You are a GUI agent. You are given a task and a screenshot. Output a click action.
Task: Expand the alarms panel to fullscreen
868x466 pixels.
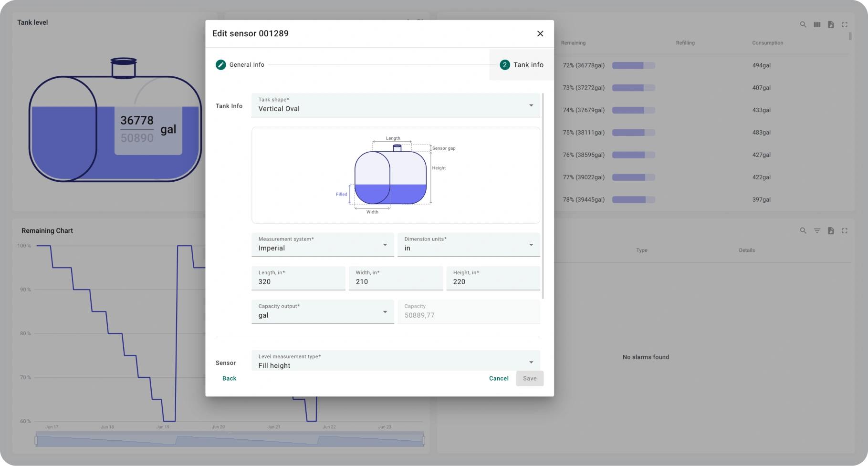tap(845, 230)
